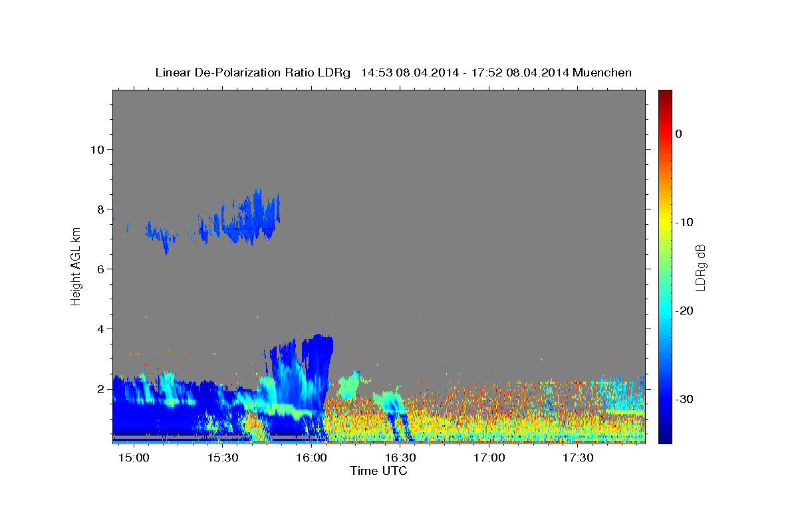Click the dark red top of the colorbar

coord(665,94)
